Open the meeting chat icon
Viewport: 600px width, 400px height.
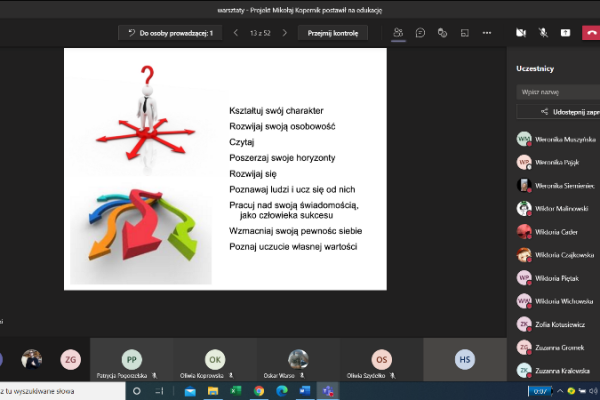(421, 32)
